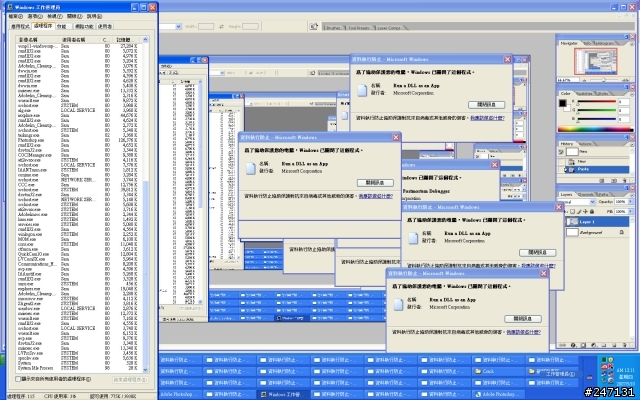This screenshot has height=400, width=640.
Task: Swap width and height icon in options bar
Action: 221,27
